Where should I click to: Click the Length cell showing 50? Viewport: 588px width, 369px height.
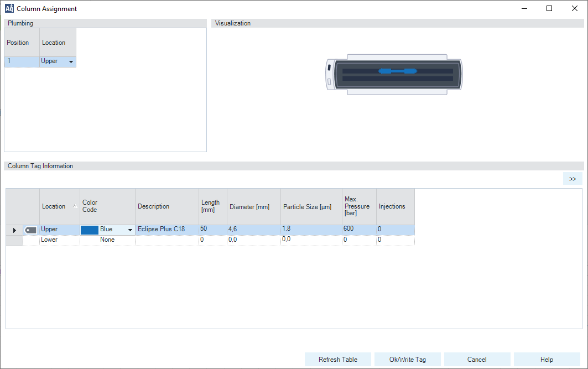point(212,229)
